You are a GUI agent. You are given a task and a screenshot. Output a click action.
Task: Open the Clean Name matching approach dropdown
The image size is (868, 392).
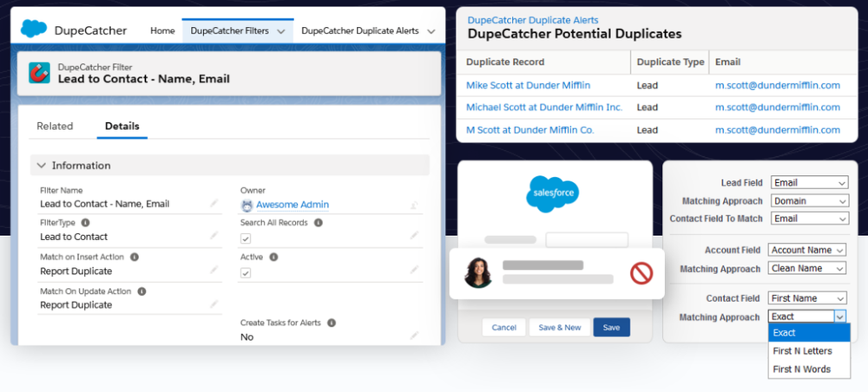coord(807,268)
